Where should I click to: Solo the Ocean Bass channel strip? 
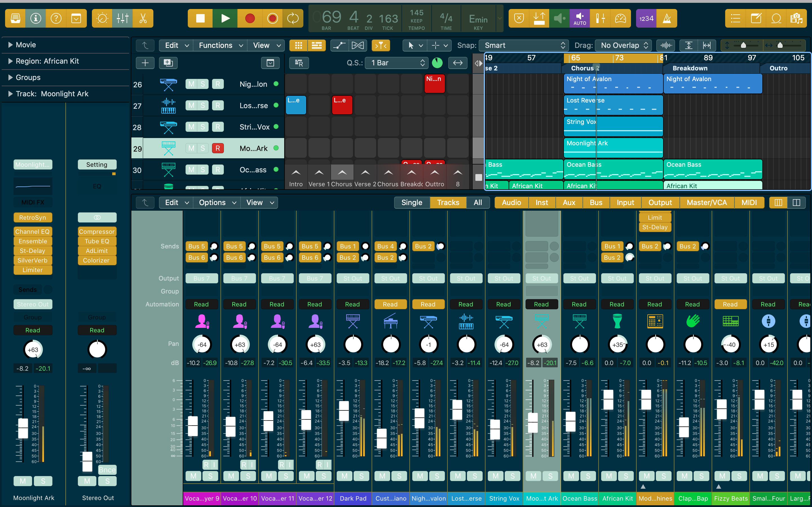(588, 476)
